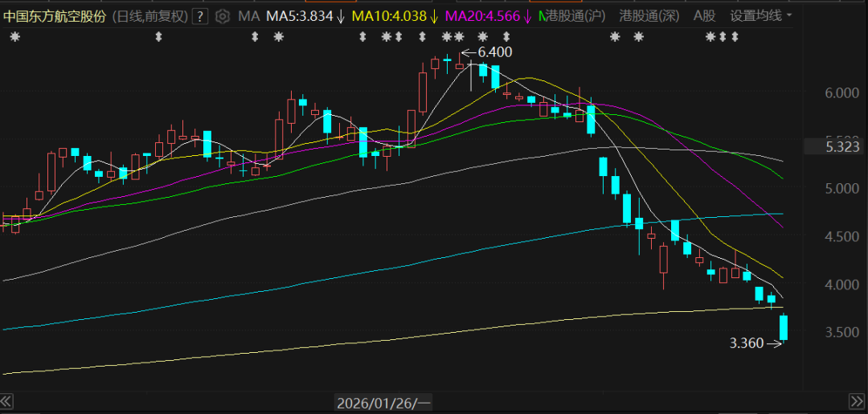
Task: Select the A股 overlay button
Action: coord(704,16)
